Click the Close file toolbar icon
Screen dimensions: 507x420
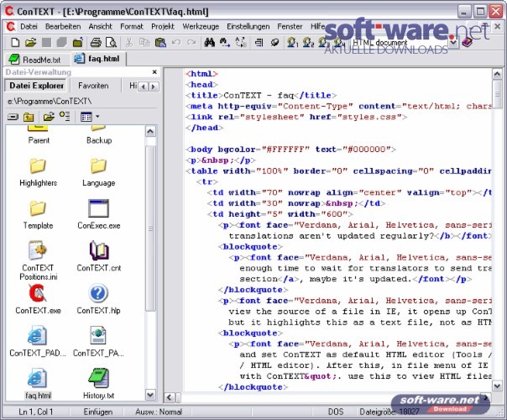click(77, 42)
